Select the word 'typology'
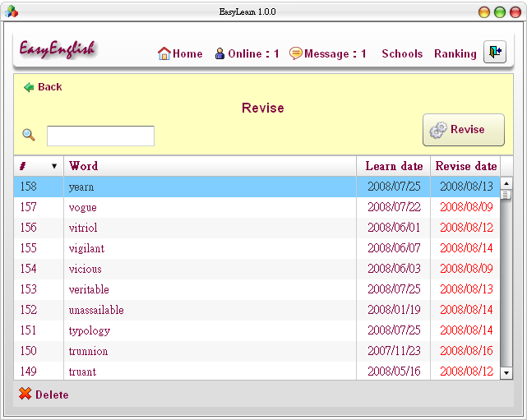Screen dimensions: 527x420 pyautogui.click(x=90, y=331)
